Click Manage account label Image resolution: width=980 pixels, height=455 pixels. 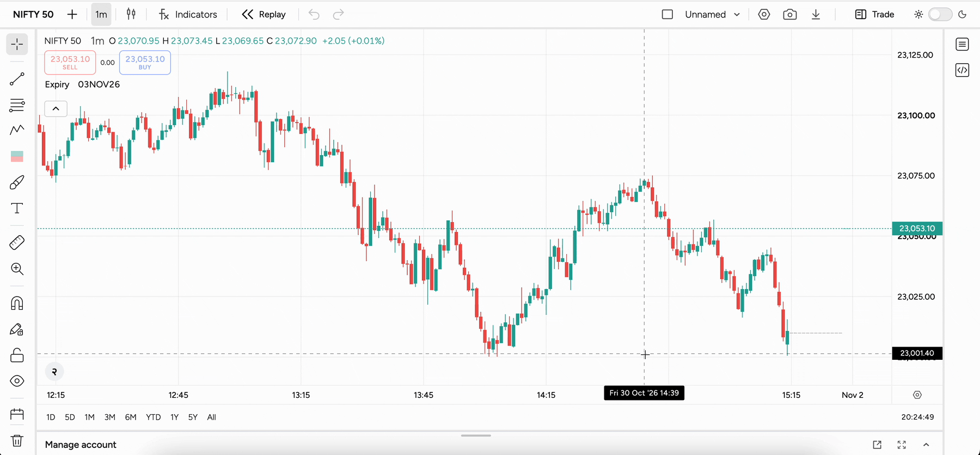click(81, 445)
